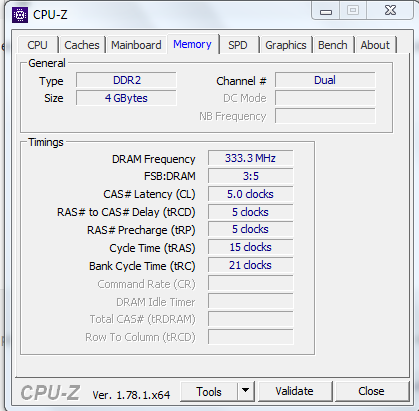Go to the About tab
The width and height of the screenshot is (419, 411).
coord(375,45)
